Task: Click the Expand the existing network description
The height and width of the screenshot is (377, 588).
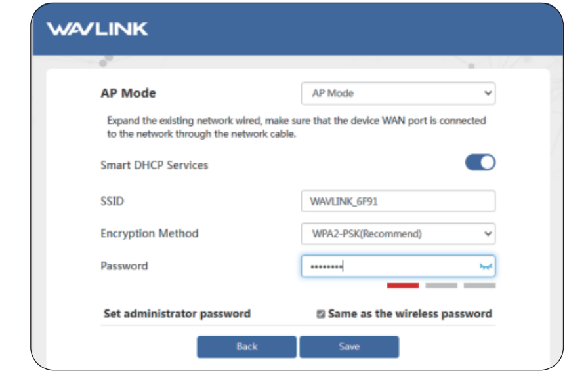Action: (x=296, y=127)
